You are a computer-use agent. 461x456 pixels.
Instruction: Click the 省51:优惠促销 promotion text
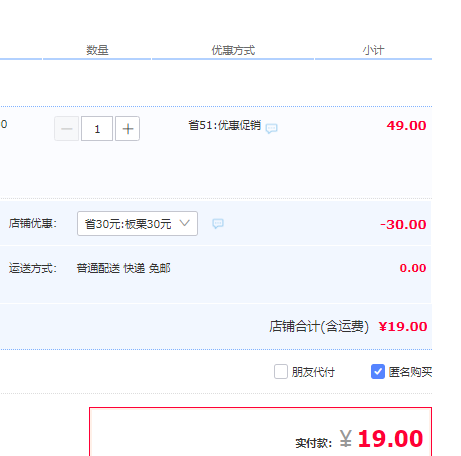pos(225,125)
